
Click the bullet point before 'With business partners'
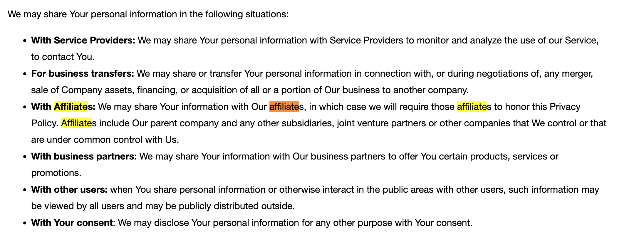[25, 157]
